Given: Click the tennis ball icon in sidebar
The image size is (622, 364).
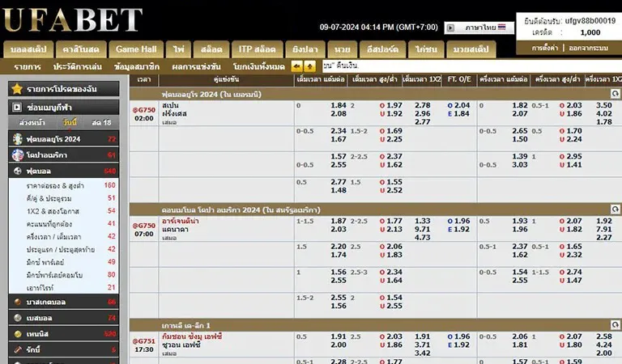Looking at the screenshot, I should tap(17, 333).
